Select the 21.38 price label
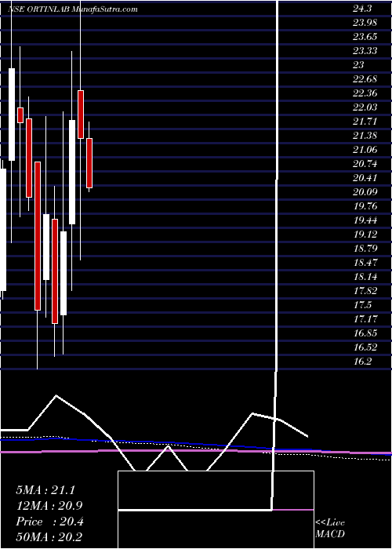 pos(365,136)
